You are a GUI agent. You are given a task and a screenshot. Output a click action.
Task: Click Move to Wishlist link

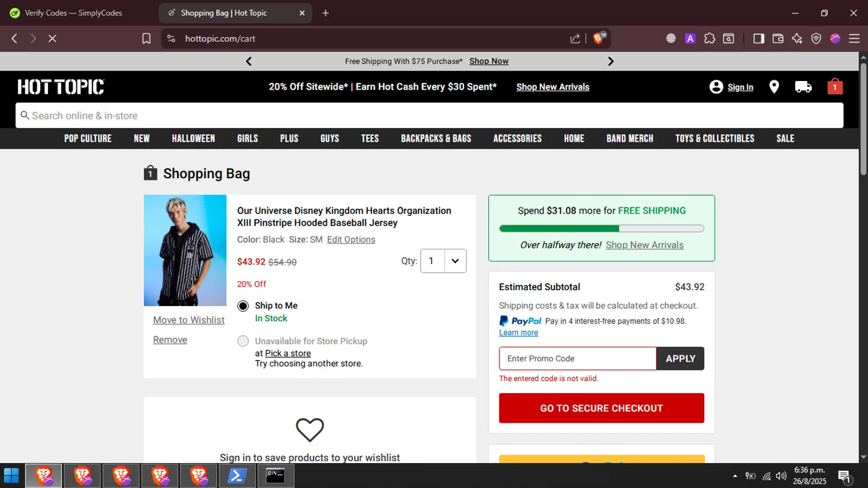point(189,320)
